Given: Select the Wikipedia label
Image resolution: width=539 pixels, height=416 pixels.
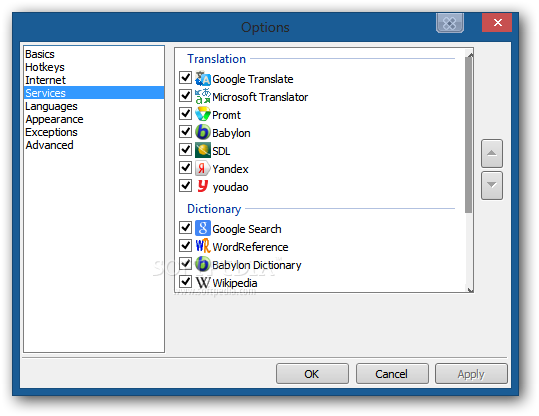Looking at the screenshot, I should (x=235, y=283).
